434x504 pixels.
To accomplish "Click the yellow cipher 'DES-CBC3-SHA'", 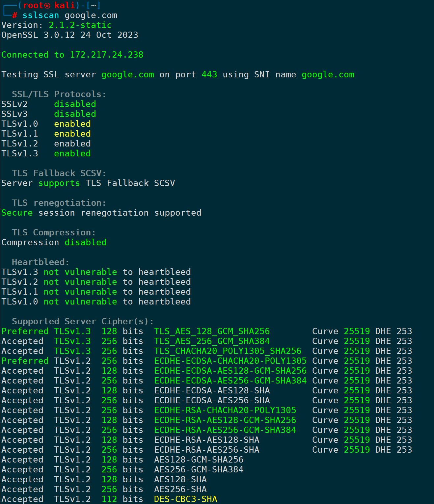I will pos(186,499).
